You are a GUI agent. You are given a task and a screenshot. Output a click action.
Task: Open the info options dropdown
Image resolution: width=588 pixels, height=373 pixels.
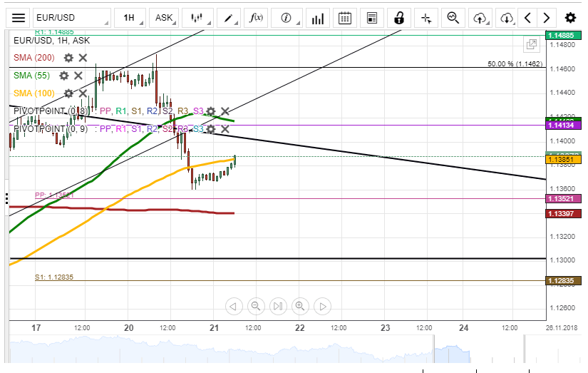point(287,18)
